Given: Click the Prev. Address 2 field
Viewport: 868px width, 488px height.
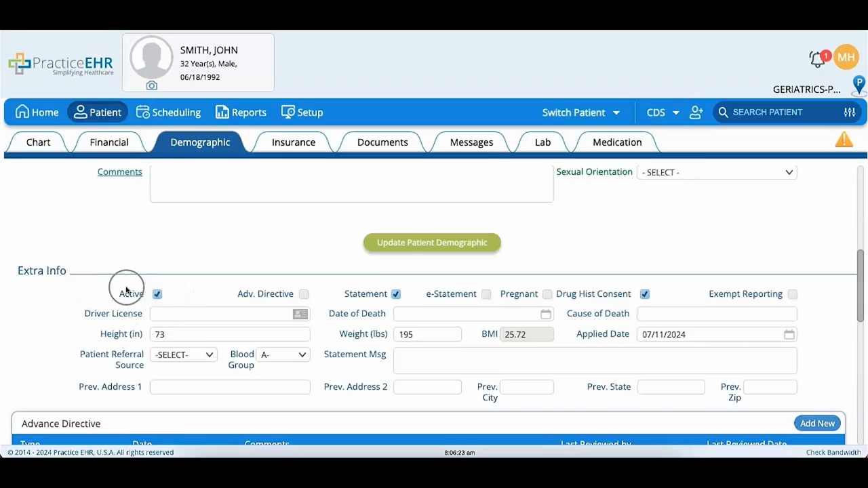Looking at the screenshot, I should click(x=427, y=387).
